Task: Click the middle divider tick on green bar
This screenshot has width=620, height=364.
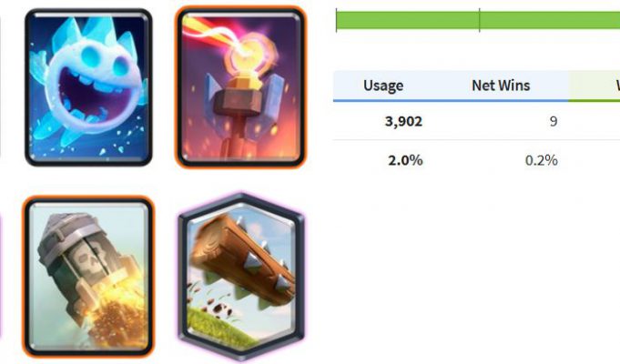Action: tap(479, 20)
